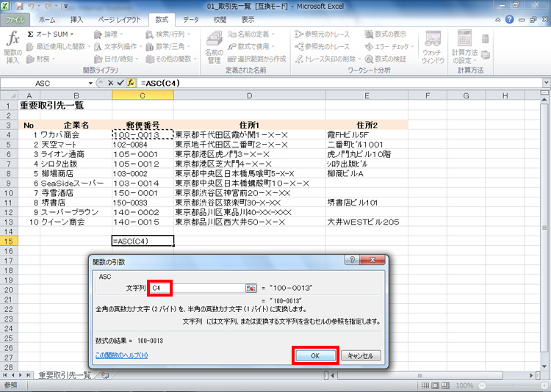Image resolution: width=551 pixels, height=392 pixels.
Task: Open the Financial (財務) functions list
Action: click(x=40, y=59)
